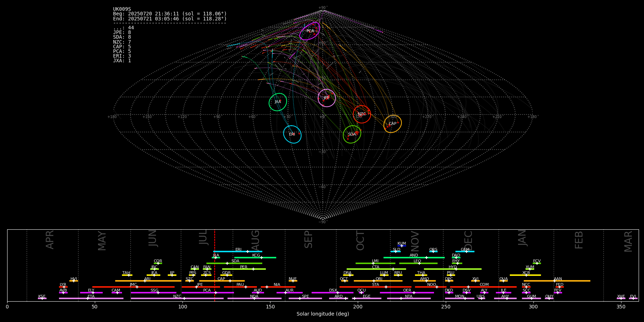Image resolution: width=644 pixels, height=322 pixels.
Task: Select the Beg: 20250720 21:36:11 line
Action: tap(170, 14)
